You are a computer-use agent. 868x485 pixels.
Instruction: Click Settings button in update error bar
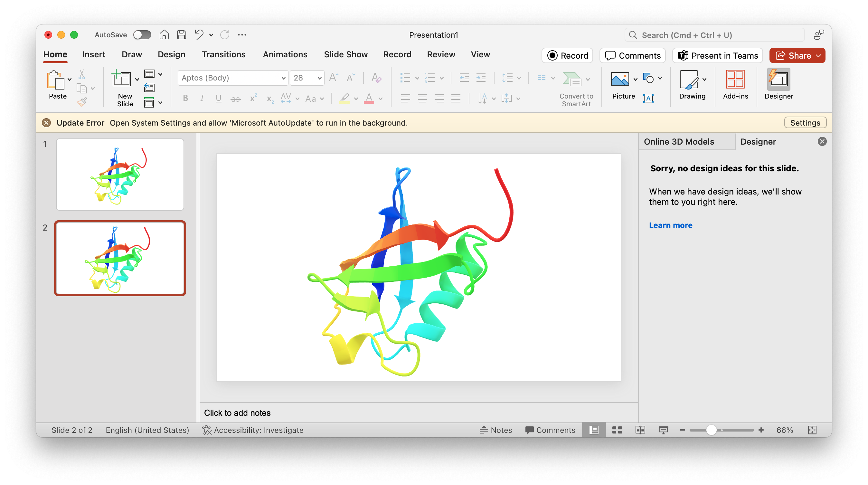[805, 123]
